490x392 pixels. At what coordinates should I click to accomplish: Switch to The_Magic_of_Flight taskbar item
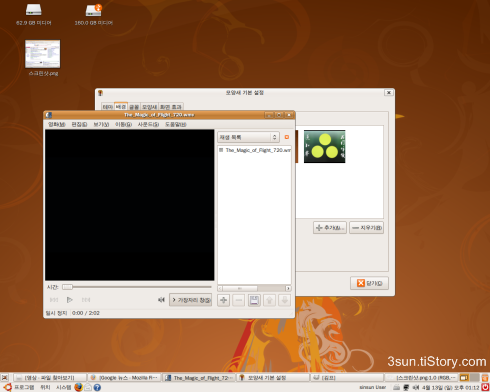(199, 378)
